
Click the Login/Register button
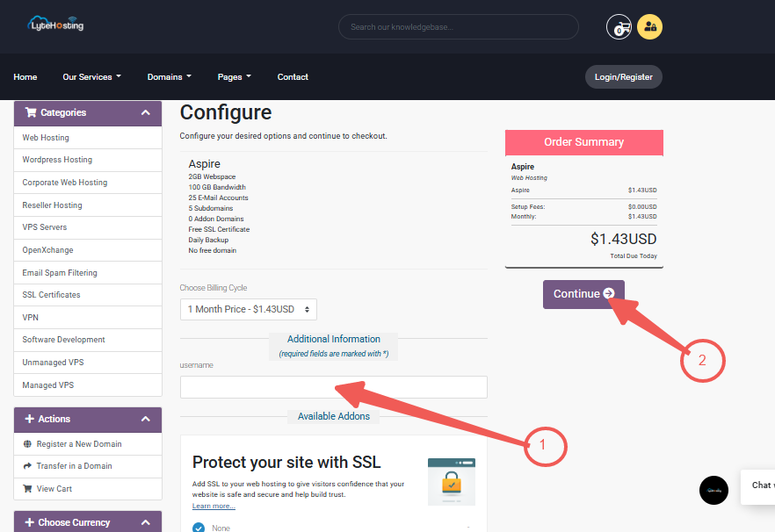(x=623, y=76)
